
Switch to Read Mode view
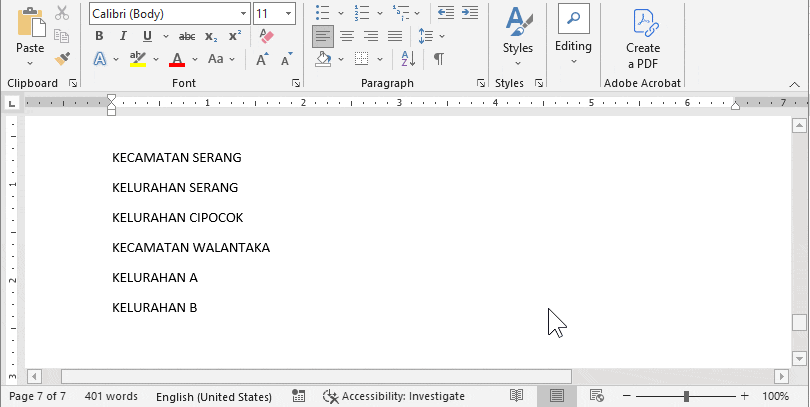(x=517, y=396)
